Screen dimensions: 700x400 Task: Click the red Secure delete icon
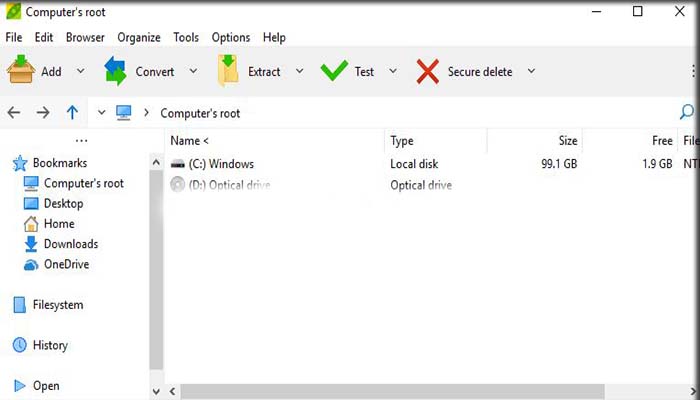click(428, 71)
